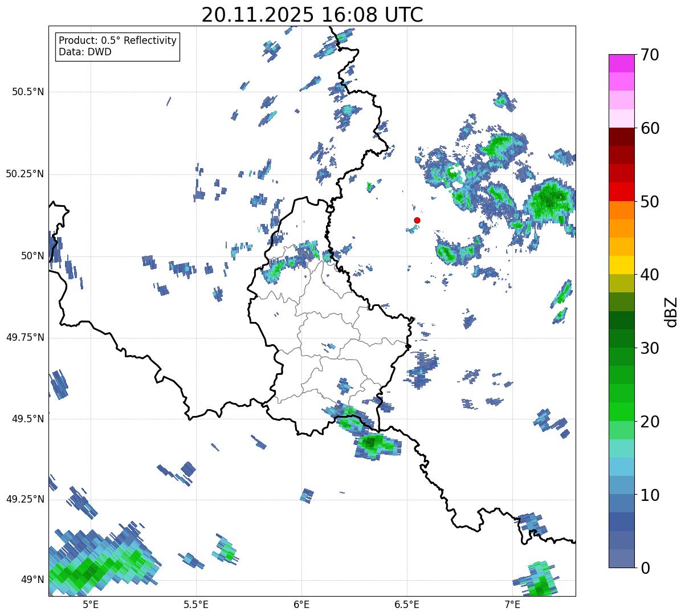
Task: Click the 50.5°N latitude tick label
Action: [x=28, y=92]
